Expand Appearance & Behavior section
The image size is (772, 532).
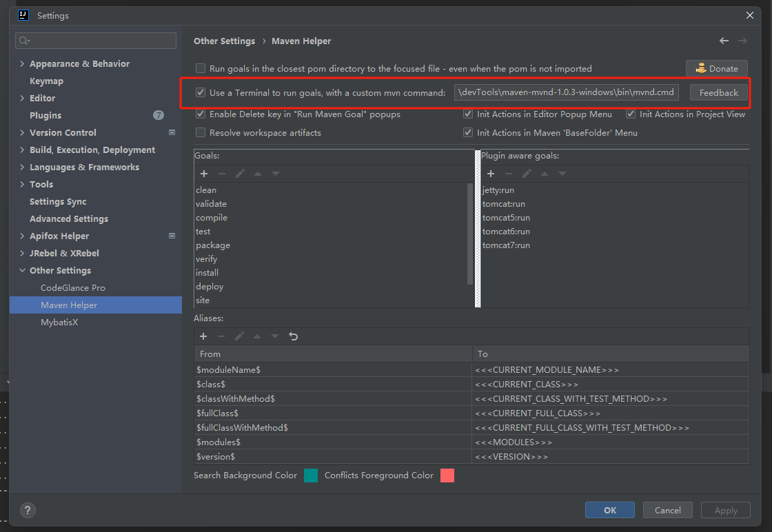[x=22, y=63]
